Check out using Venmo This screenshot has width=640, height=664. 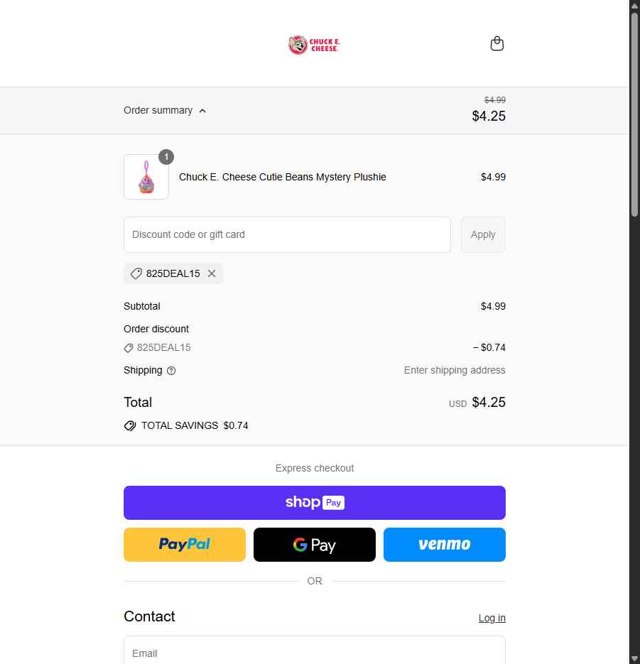[444, 545]
